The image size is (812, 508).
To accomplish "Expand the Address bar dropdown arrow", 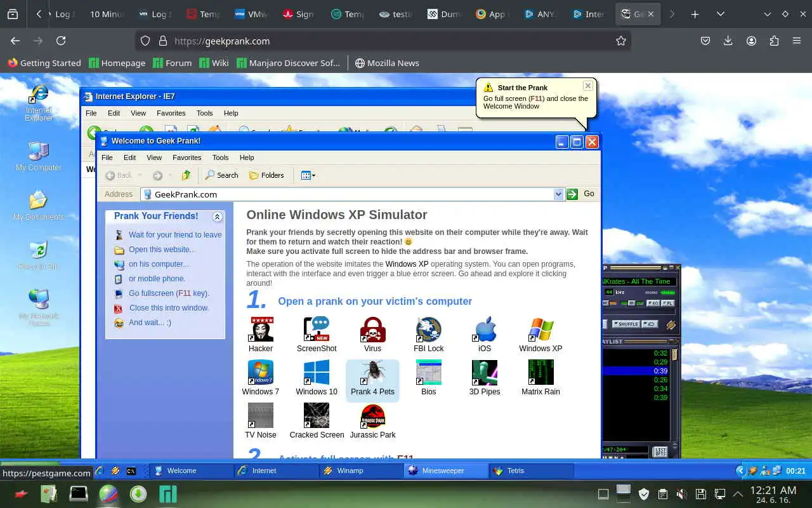I will click(558, 194).
